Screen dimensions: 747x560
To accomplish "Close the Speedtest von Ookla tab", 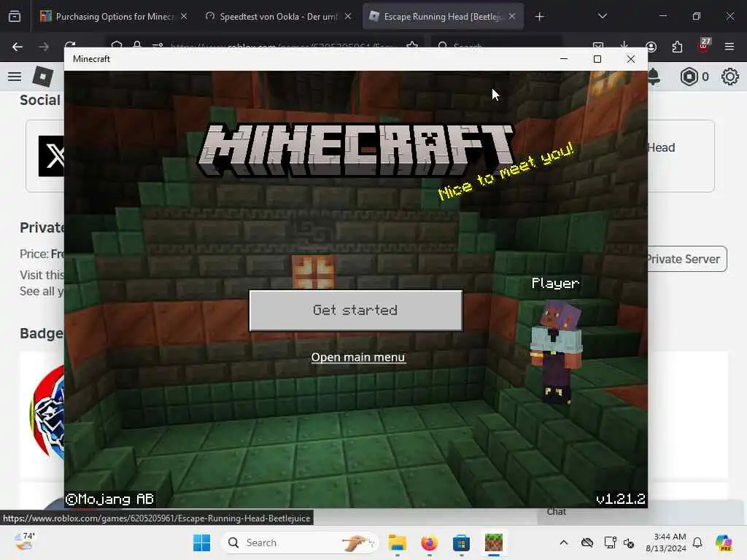I will [x=348, y=17].
